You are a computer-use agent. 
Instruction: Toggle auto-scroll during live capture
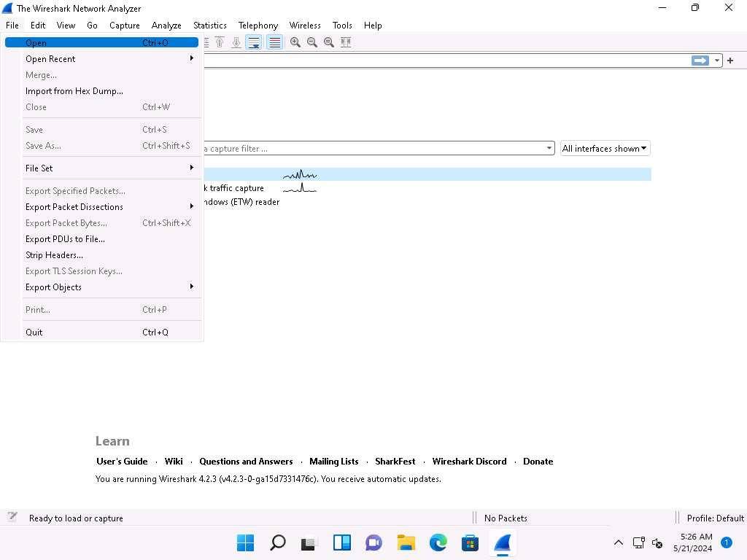point(254,42)
